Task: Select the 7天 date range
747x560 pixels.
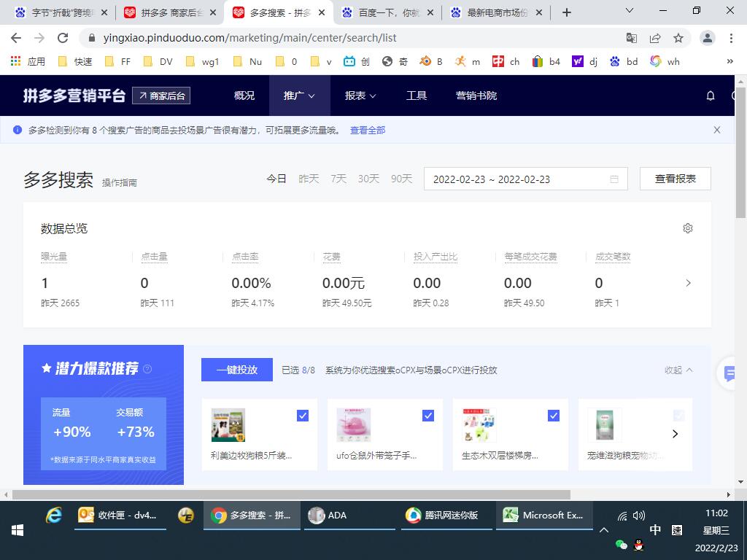Action: pyautogui.click(x=338, y=179)
